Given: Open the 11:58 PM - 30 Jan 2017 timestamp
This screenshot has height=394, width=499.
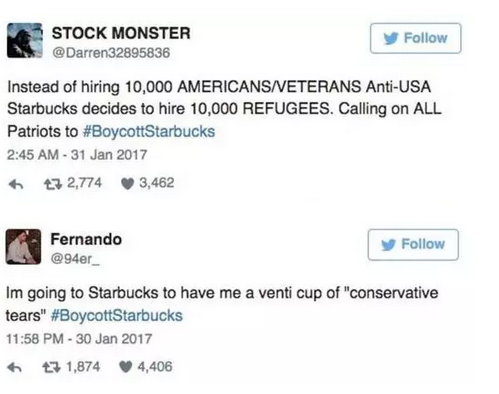Looking at the screenshot, I should pyautogui.click(x=79, y=339).
